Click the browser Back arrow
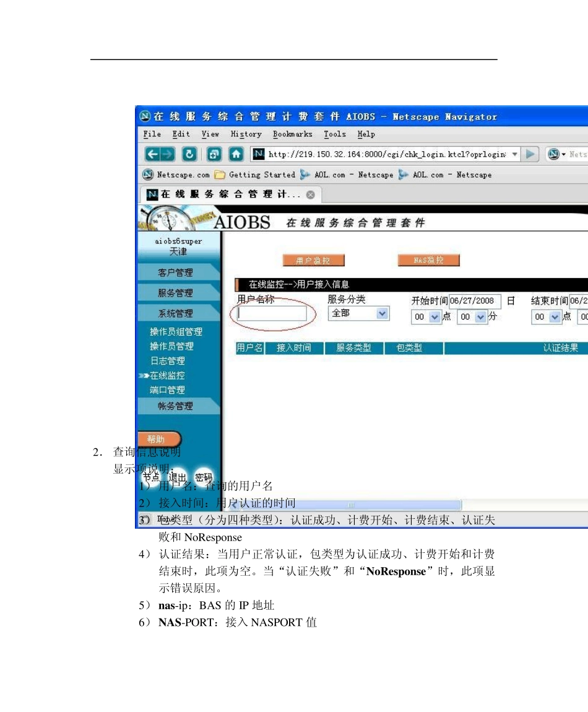Screen dimensions: 588x712 click(x=152, y=154)
